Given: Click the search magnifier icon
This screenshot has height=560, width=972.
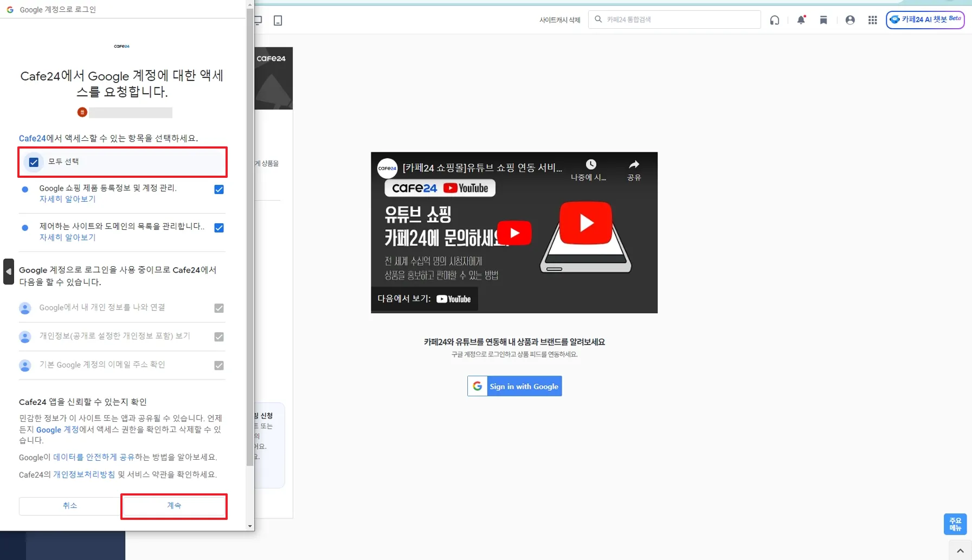Looking at the screenshot, I should (598, 20).
